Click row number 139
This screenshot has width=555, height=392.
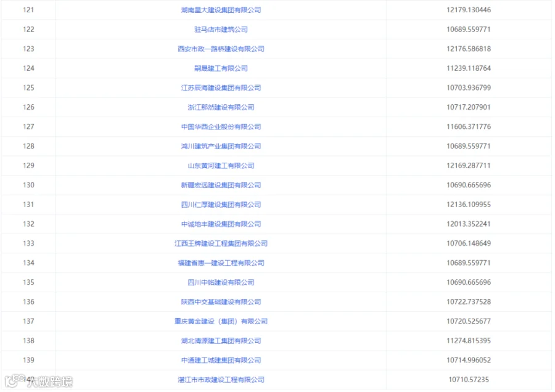[28, 360]
